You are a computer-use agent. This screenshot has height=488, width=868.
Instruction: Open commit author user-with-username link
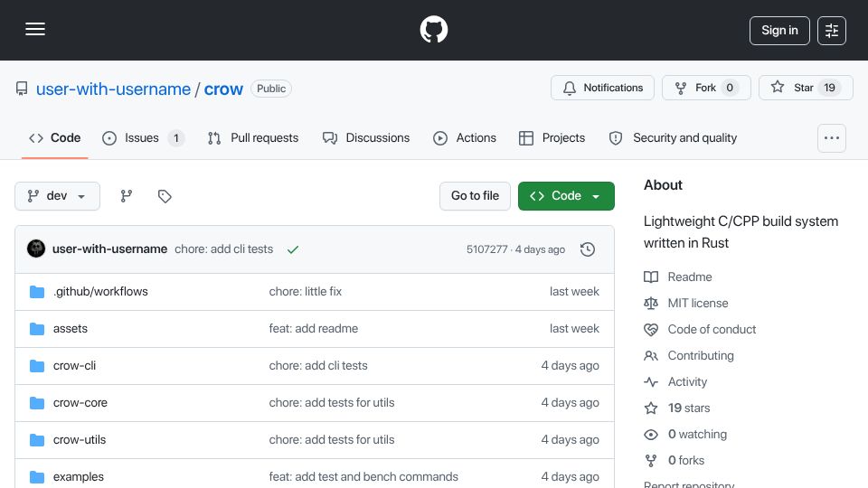coord(109,249)
